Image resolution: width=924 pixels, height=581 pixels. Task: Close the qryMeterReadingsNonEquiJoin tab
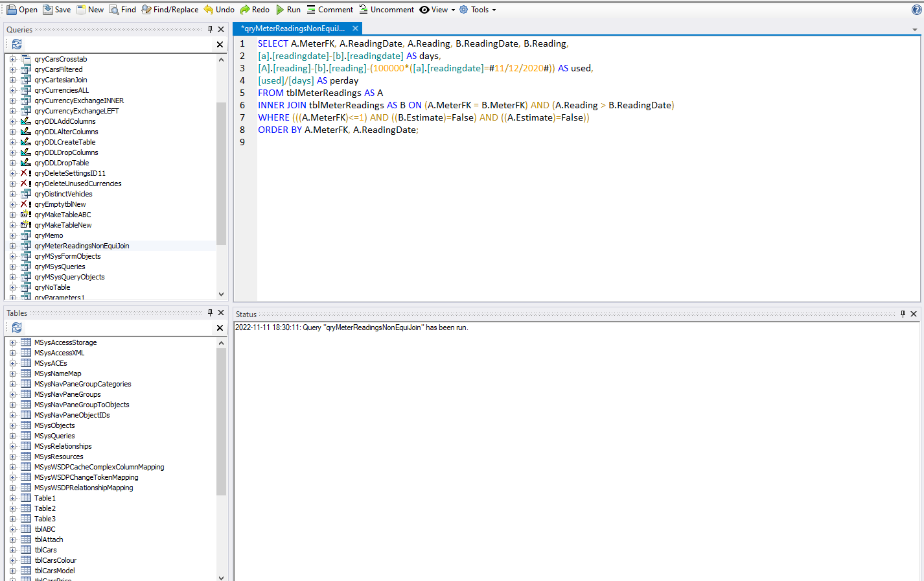(x=355, y=29)
